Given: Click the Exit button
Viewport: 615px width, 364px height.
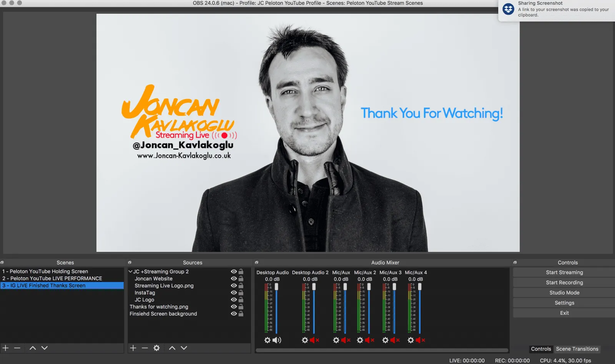Looking at the screenshot, I should [x=564, y=313].
